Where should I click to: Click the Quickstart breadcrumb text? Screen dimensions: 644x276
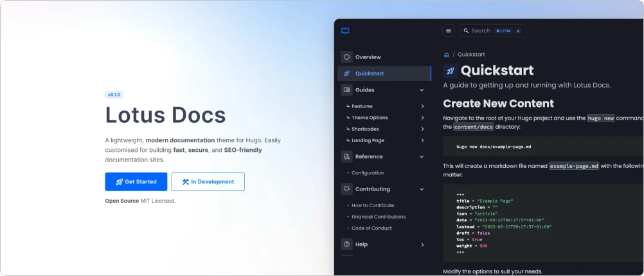471,55
